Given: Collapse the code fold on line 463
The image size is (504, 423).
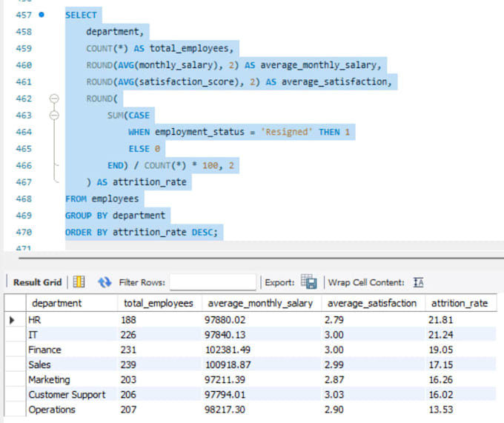Looking at the screenshot, I should point(54,115).
